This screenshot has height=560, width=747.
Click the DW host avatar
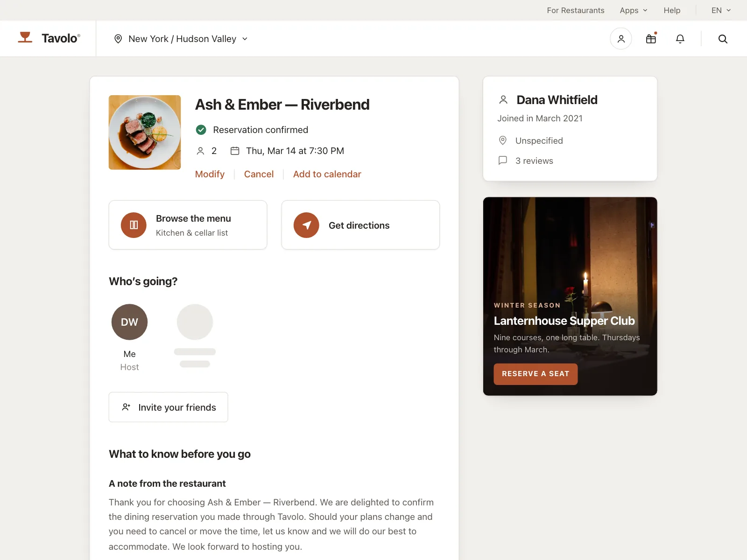point(129,322)
